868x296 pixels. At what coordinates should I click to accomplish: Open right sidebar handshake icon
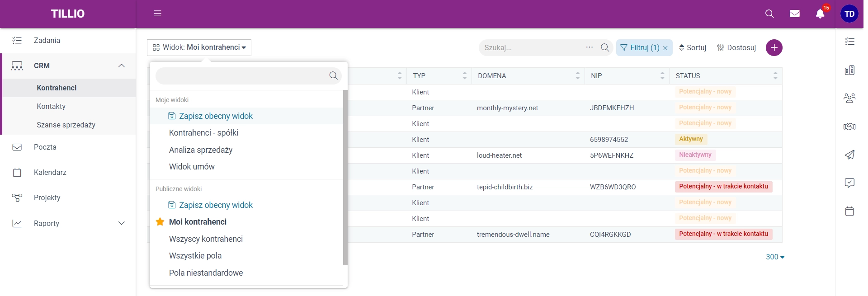(x=849, y=127)
